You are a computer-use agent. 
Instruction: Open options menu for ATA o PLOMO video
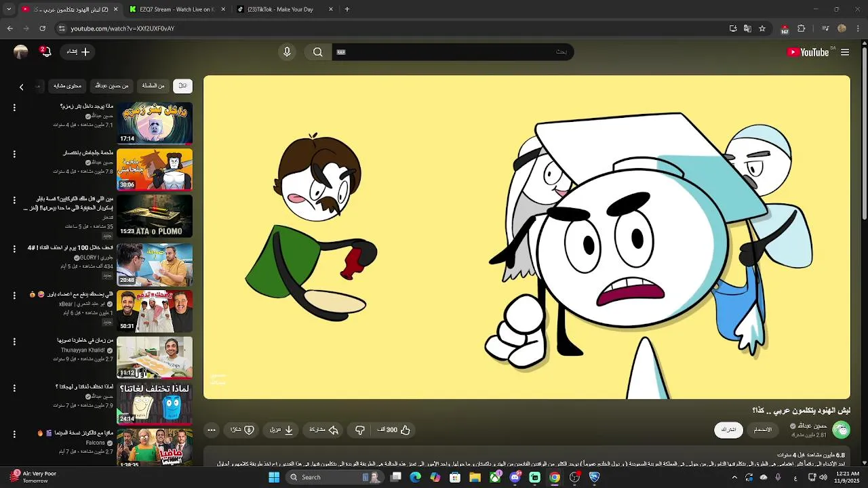click(x=14, y=201)
